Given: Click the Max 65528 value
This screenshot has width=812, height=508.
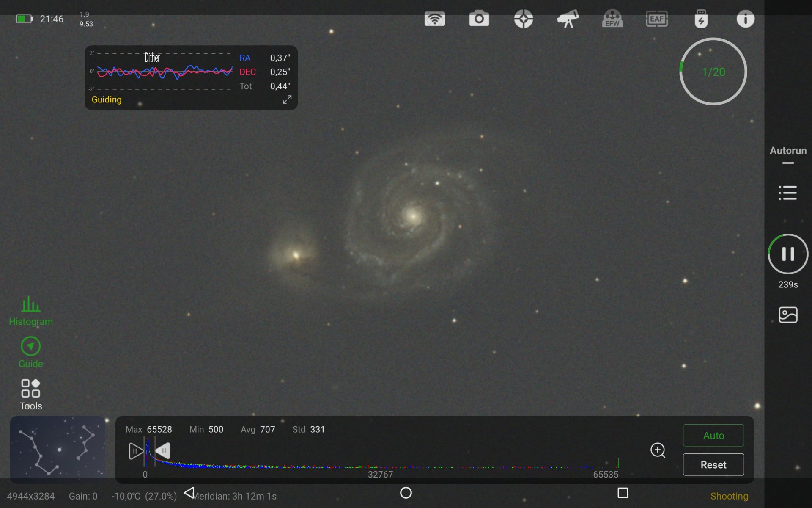Looking at the screenshot, I should click(159, 430).
